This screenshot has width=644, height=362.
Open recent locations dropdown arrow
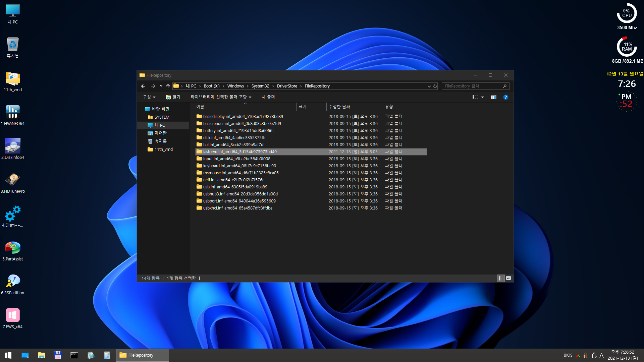coord(161,86)
